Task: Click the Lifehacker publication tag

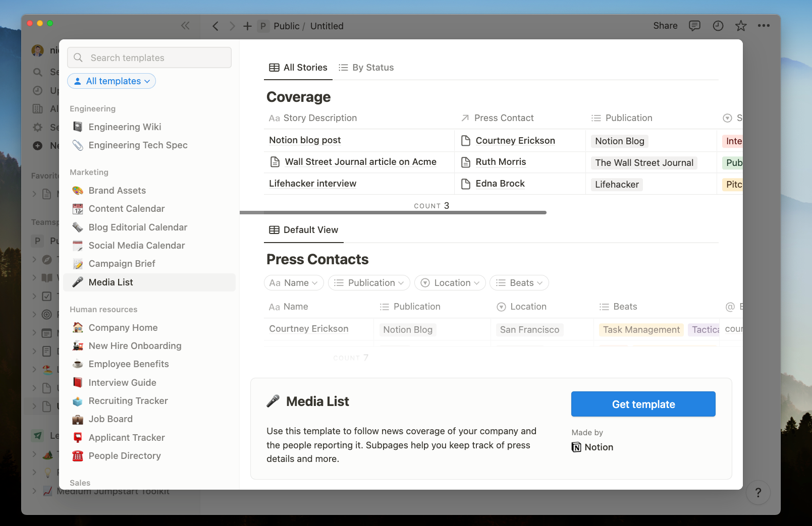Action: click(x=617, y=185)
